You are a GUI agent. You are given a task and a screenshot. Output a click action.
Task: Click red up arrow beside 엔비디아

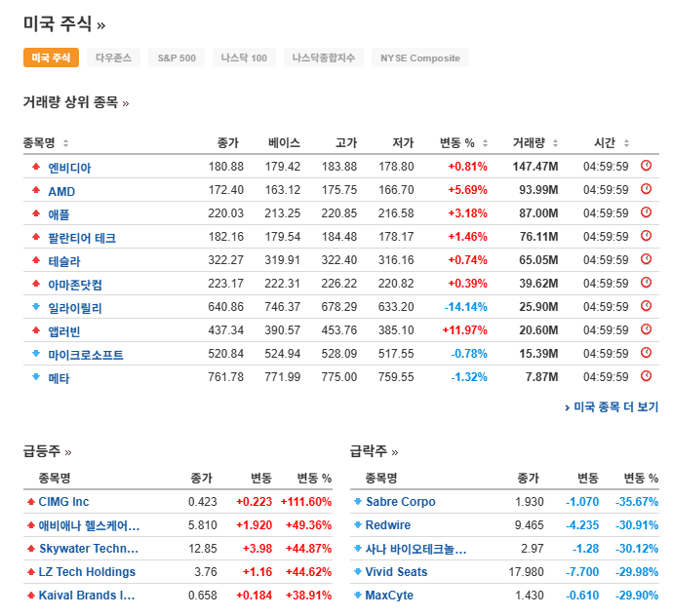[36, 166]
